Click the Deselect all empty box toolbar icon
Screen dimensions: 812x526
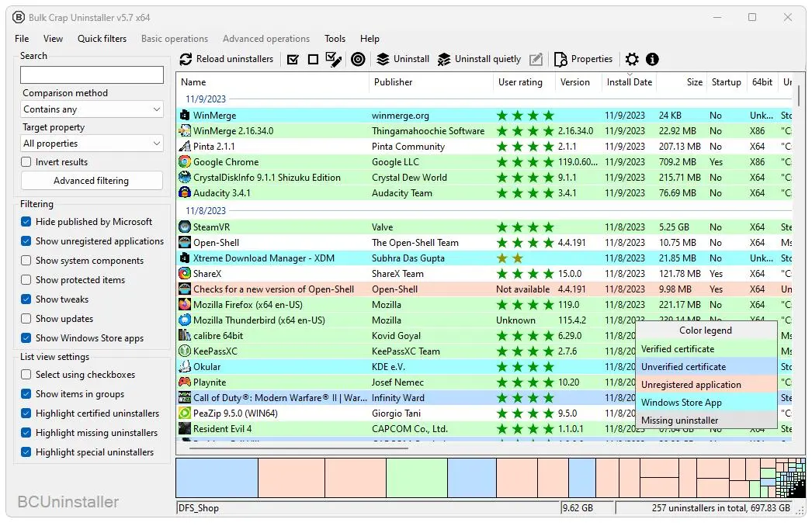(313, 60)
